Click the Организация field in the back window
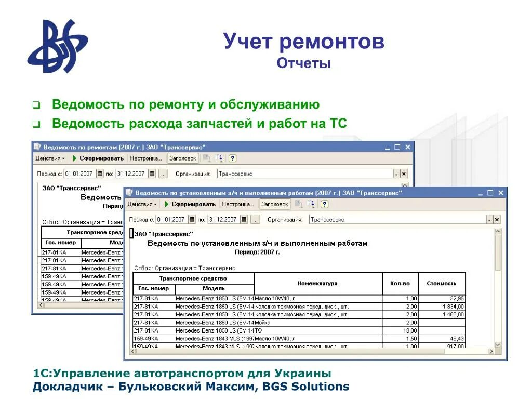This screenshot has height=399, width=532. click(x=305, y=174)
